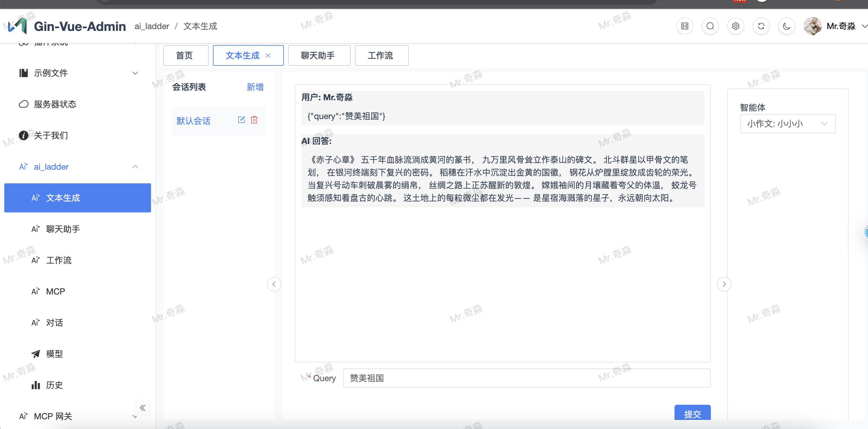Screen dimensions: 868x429
Task: Open the grid layout icon in header
Action: (x=684, y=26)
